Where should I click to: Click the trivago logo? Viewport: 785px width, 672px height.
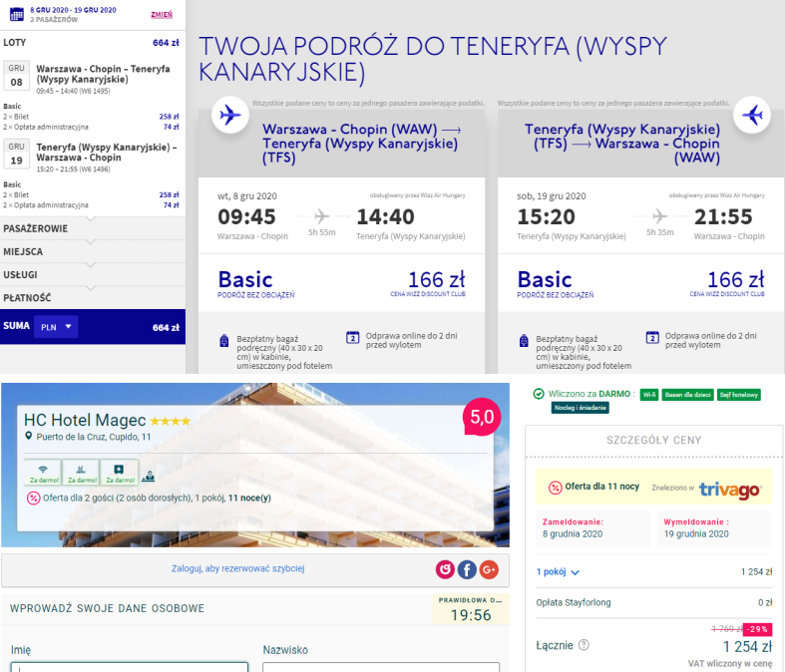[730, 489]
